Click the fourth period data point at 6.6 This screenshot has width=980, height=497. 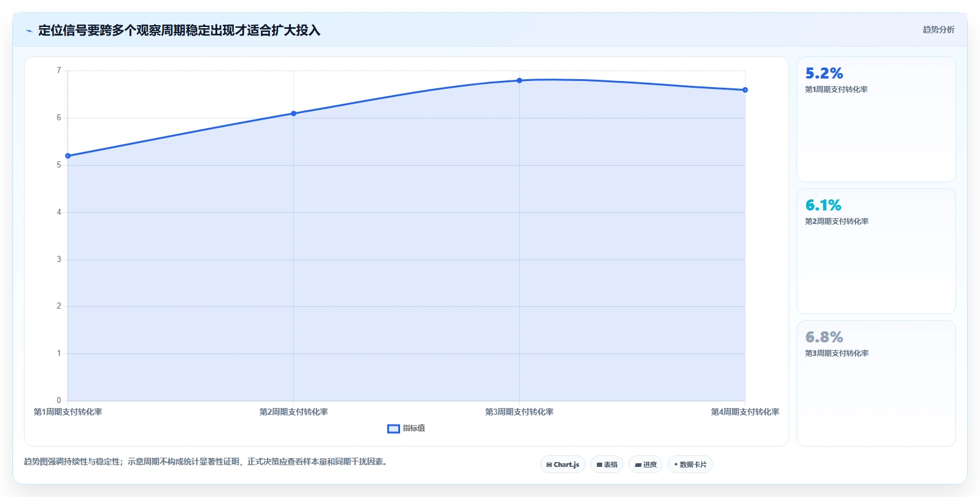coord(745,90)
